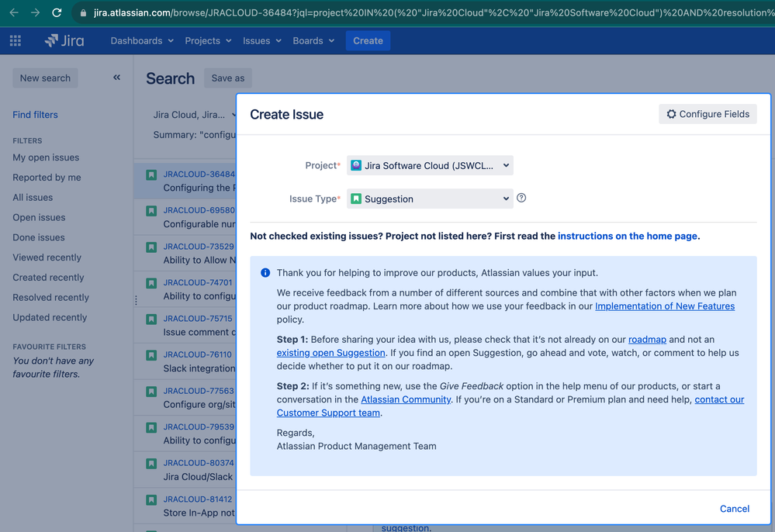Click the browser forward arrow
Screen dimensions: 775x532
coord(35,12)
